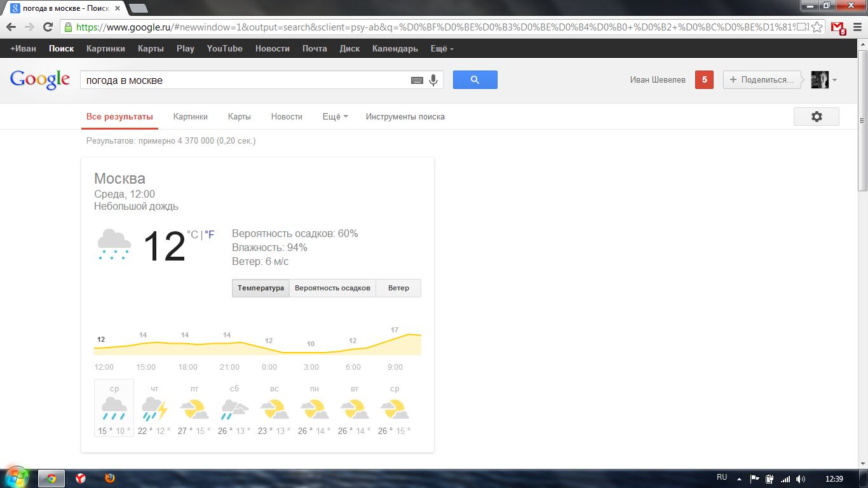Image resolution: width=868 pixels, height=488 pixels.
Task: Open Карты in the black Google bar
Action: point(151,49)
